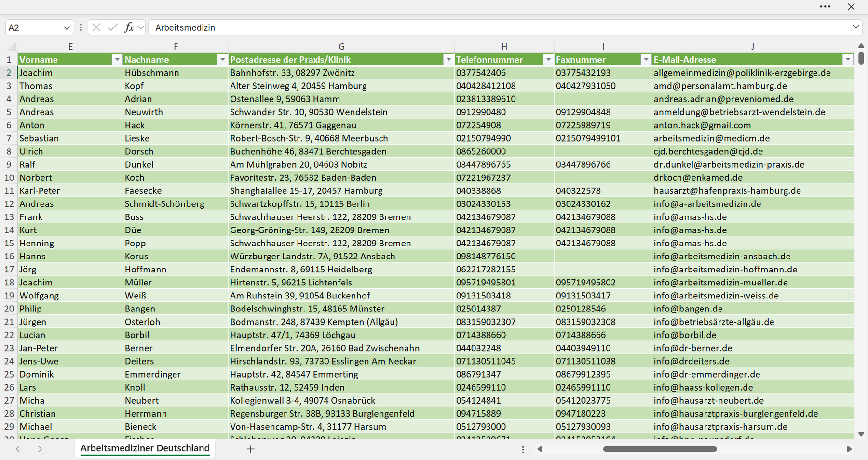Confirm the entry with the checkmark icon
This screenshot has height=460, width=868.
click(112, 27)
